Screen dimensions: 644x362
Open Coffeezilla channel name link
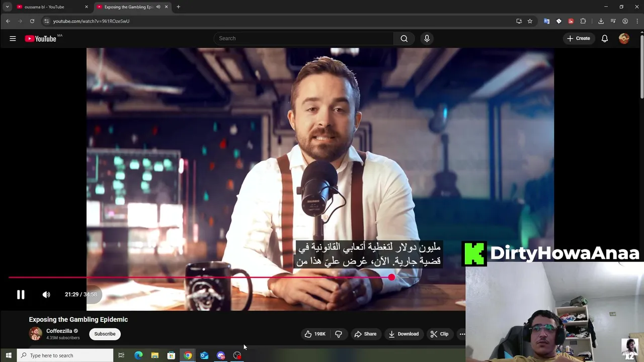click(x=59, y=331)
